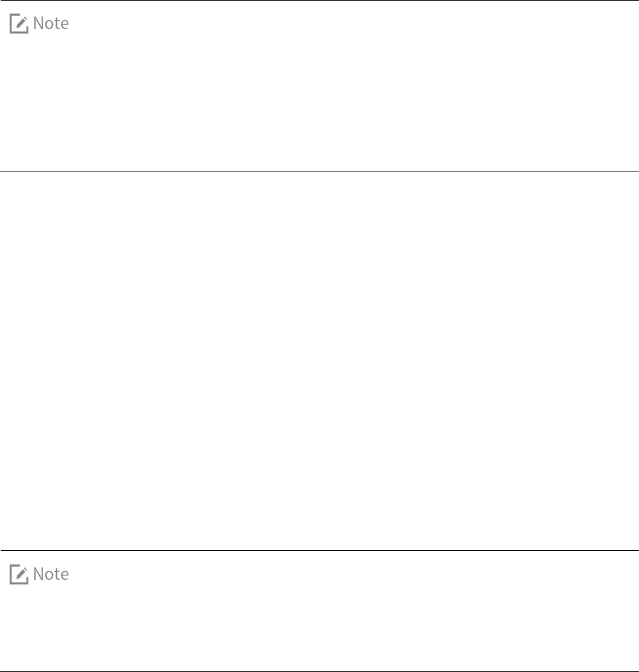Select the bottom "Note" label text
Image resolution: width=639 pixels, height=672 pixels.
tap(50, 574)
